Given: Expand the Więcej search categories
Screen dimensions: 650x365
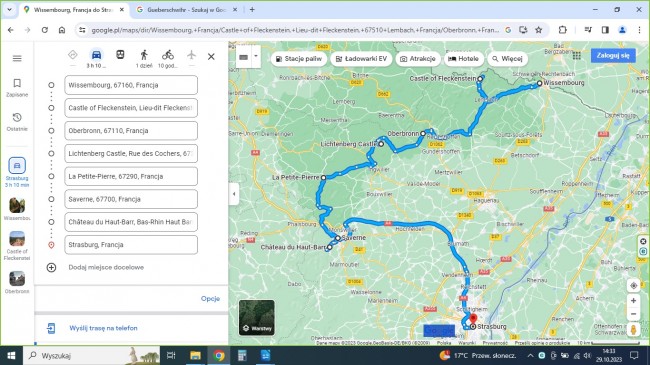Looking at the screenshot, I should click(507, 59).
